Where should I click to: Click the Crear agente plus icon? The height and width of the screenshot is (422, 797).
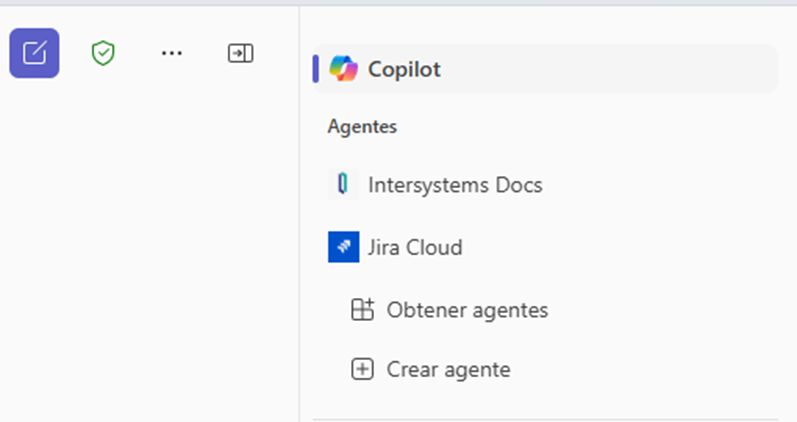362,370
